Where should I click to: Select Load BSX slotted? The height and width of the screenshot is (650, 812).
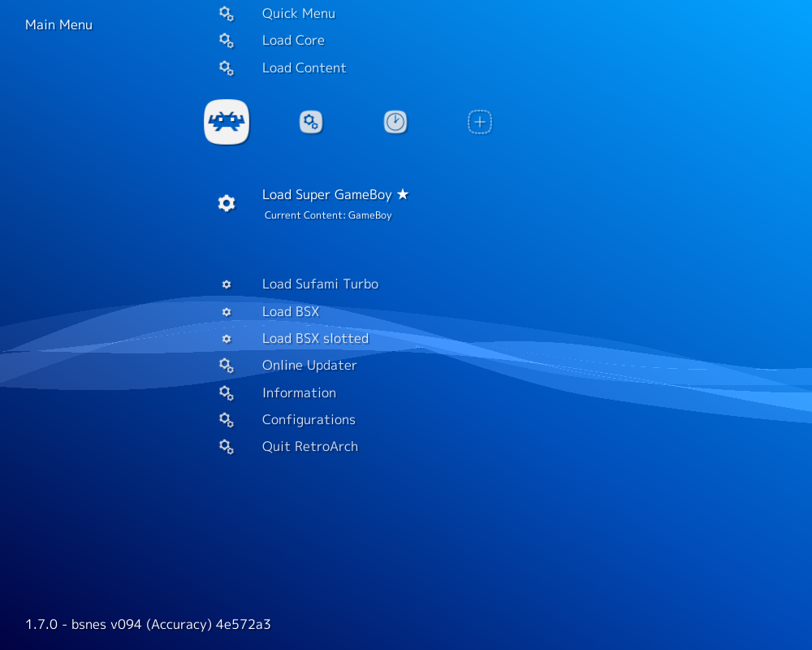click(315, 339)
